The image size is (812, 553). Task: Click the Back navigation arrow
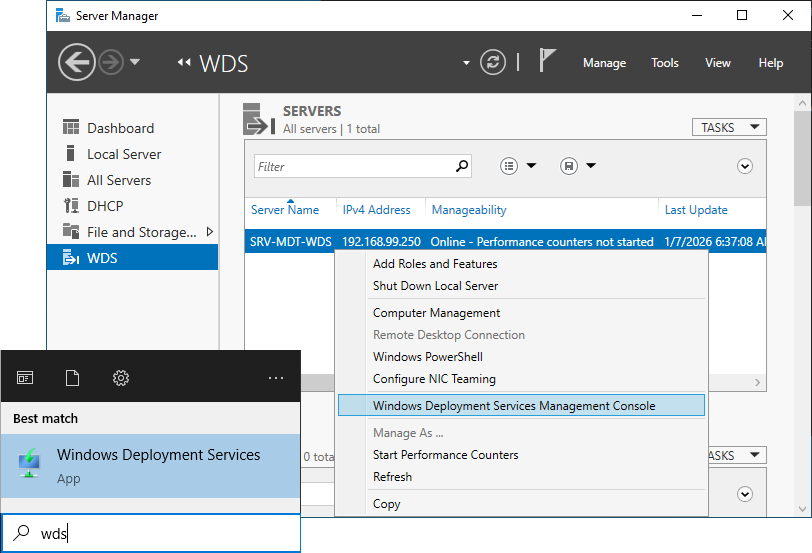click(77, 63)
